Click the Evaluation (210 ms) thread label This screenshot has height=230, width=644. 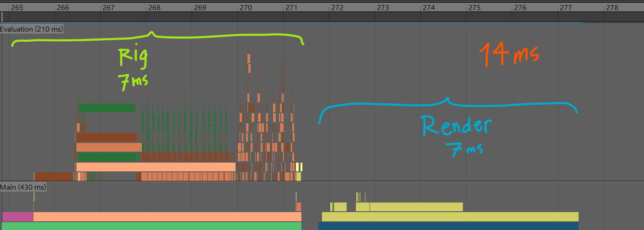point(31,29)
